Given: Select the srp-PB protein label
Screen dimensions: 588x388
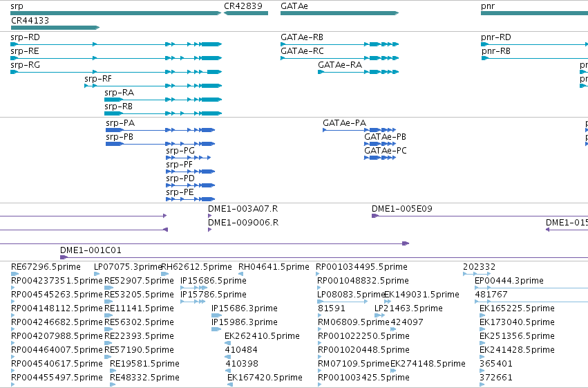Looking at the screenshot, I should coord(120,137).
